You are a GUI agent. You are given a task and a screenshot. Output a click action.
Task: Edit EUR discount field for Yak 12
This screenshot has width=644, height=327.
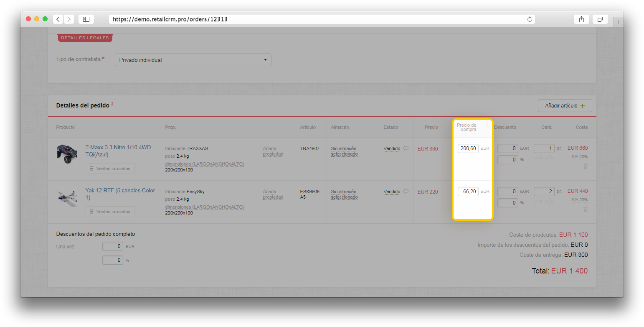point(507,192)
